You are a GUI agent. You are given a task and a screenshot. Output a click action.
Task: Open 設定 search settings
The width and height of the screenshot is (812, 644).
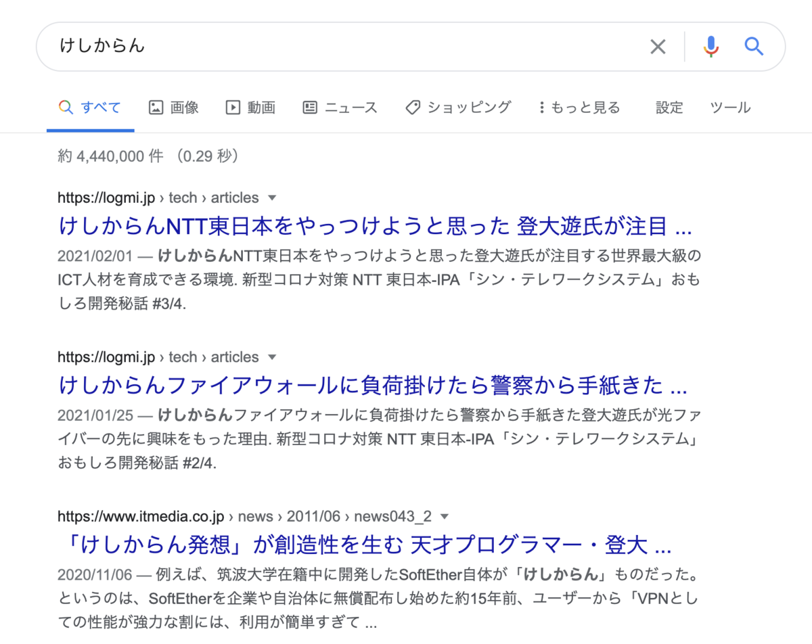pyautogui.click(x=669, y=108)
